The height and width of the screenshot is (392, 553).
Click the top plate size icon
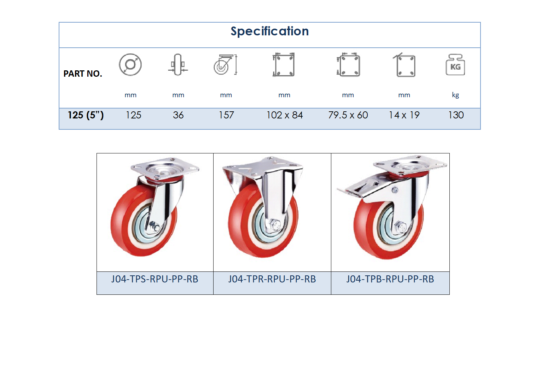pyautogui.click(x=284, y=65)
